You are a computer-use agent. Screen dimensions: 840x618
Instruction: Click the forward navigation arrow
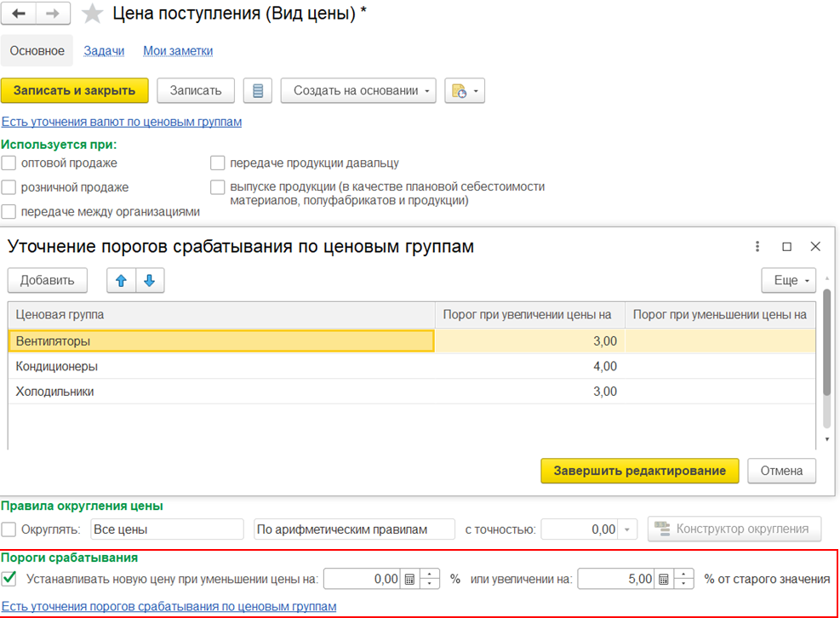[52, 14]
